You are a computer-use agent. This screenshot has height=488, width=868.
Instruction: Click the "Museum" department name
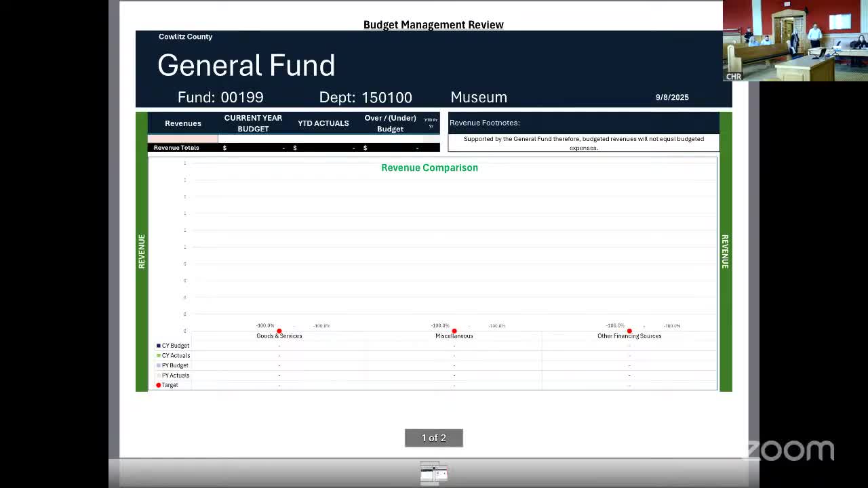point(479,97)
